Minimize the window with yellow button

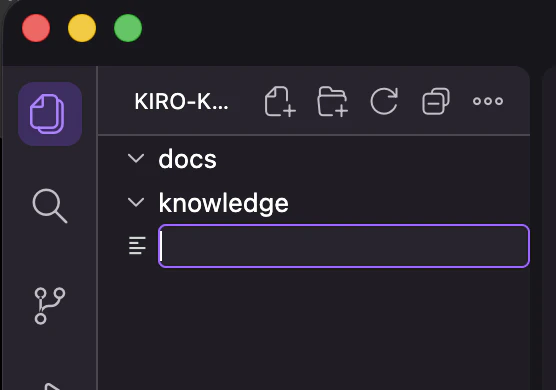click(x=82, y=28)
